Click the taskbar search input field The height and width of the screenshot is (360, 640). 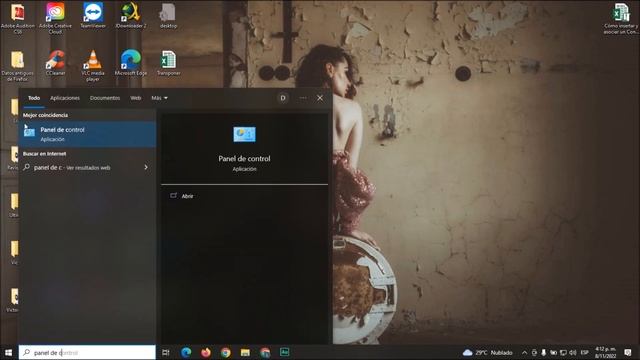point(87,352)
